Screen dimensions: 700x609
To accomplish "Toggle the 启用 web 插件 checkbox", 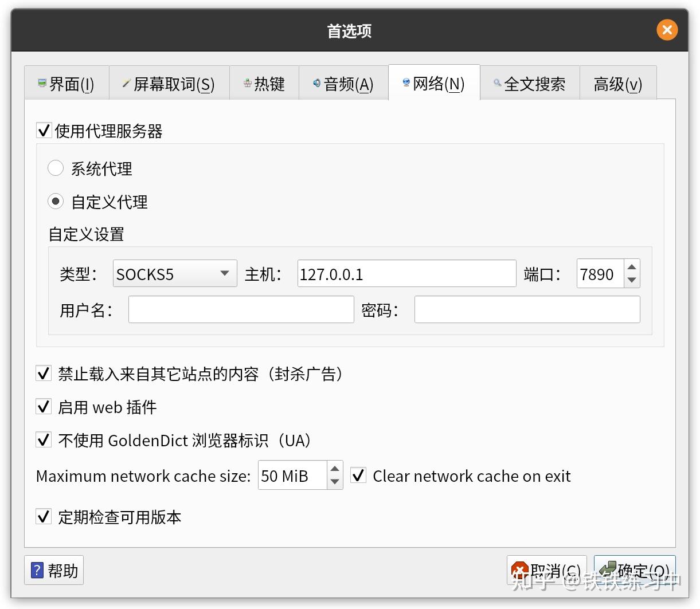I will click(x=44, y=407).
